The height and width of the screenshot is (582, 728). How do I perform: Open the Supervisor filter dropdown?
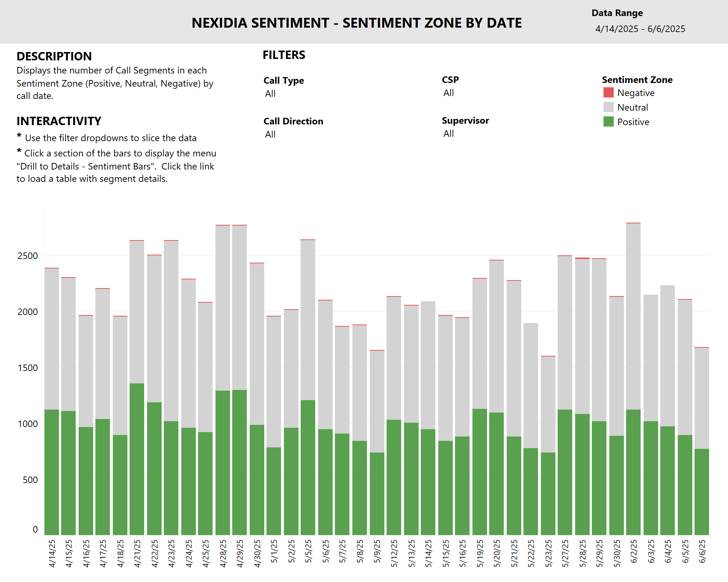pyautogui.click(x=448, y=135)
